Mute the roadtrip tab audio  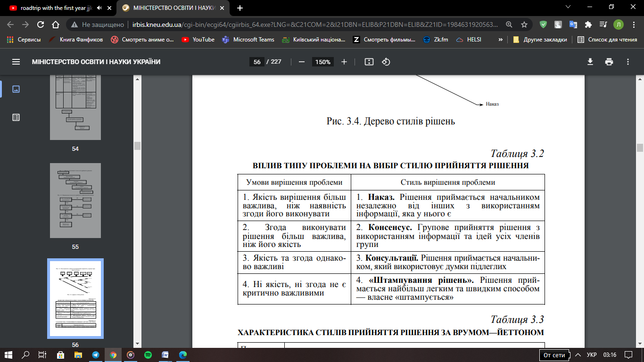(99, 8)
